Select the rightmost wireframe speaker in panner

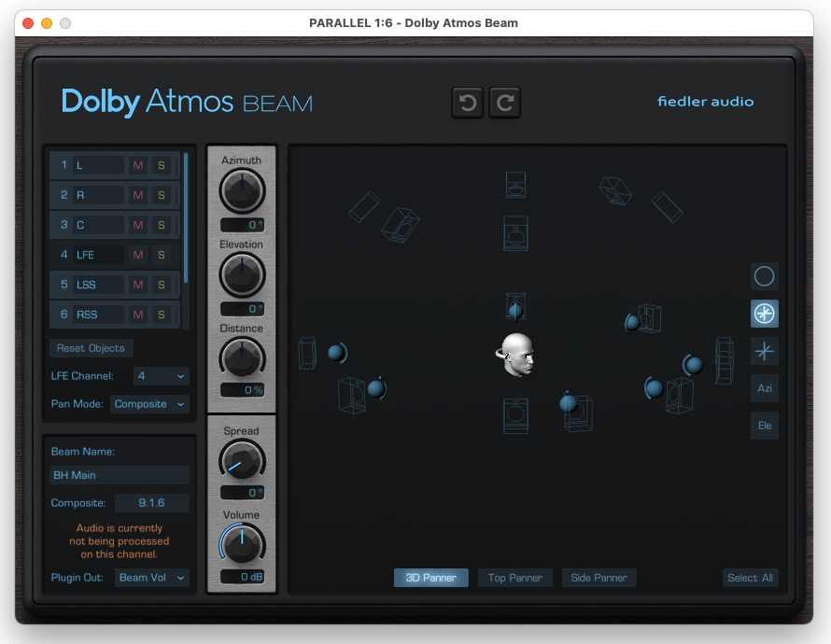point(725,360)
